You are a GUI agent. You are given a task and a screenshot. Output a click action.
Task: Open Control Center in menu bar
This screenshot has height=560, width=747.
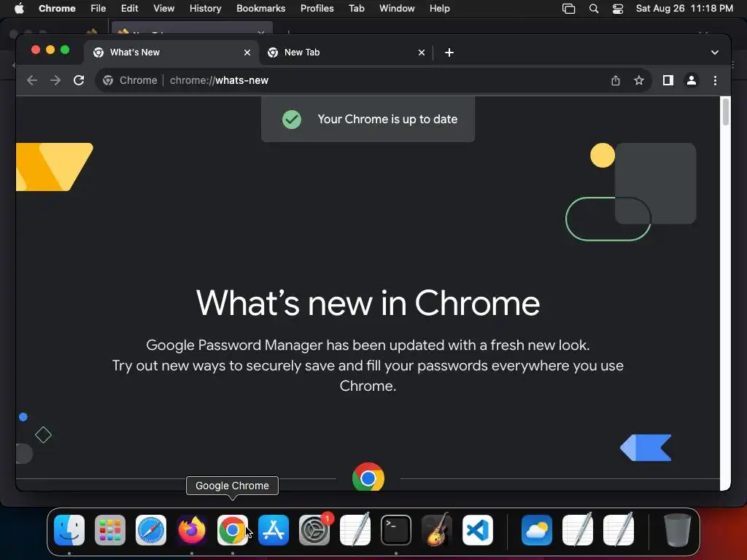[618, 9]
